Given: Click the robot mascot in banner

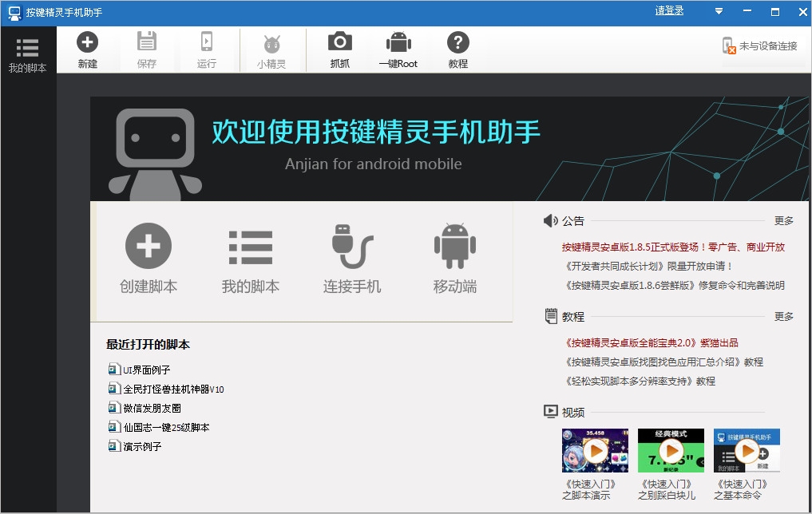Looking at the screenshot, I should 155,154.
